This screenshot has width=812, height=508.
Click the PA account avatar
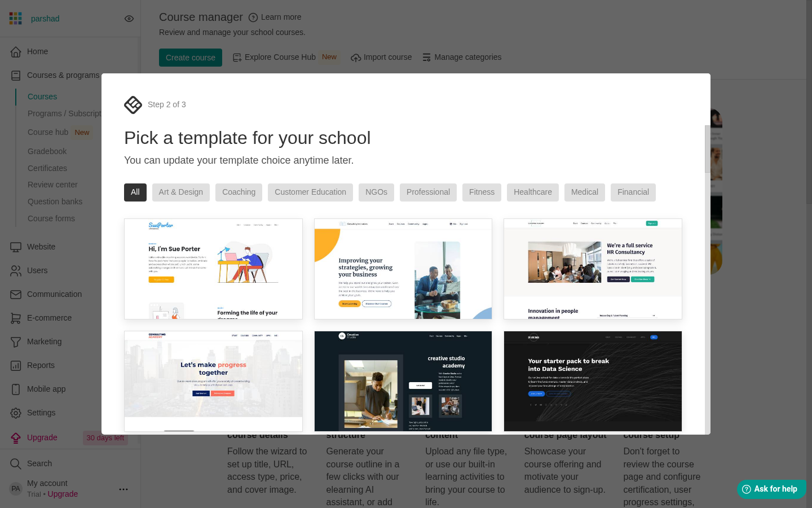tap(16, 489)
